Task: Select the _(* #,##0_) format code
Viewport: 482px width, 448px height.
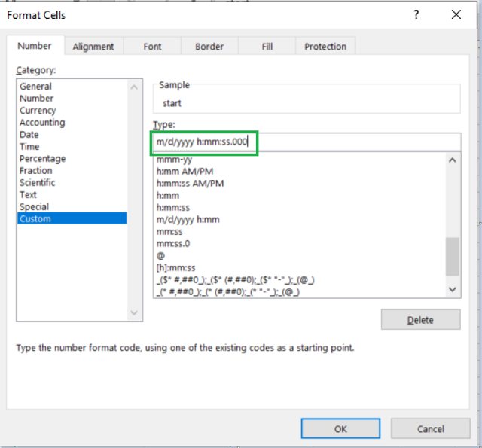Action: point(300,291)
